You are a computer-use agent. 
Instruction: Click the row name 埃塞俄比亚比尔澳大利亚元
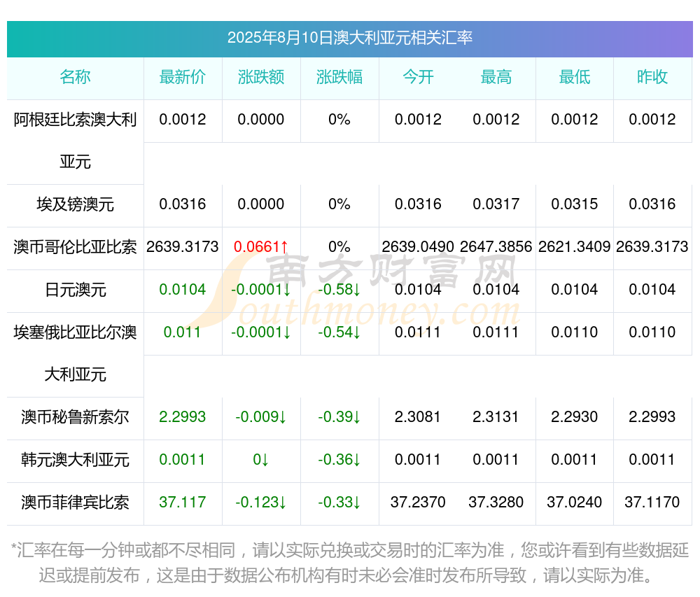tap(75, 353)
